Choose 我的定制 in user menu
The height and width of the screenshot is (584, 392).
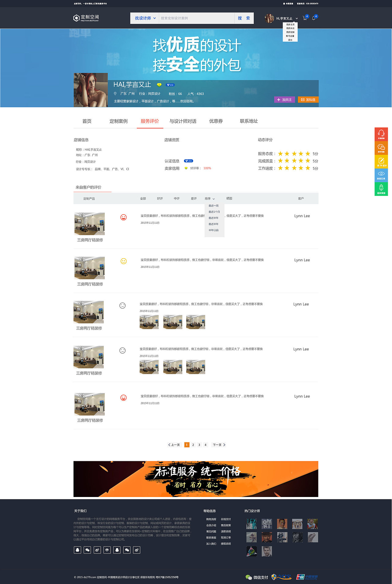point(290,32)
